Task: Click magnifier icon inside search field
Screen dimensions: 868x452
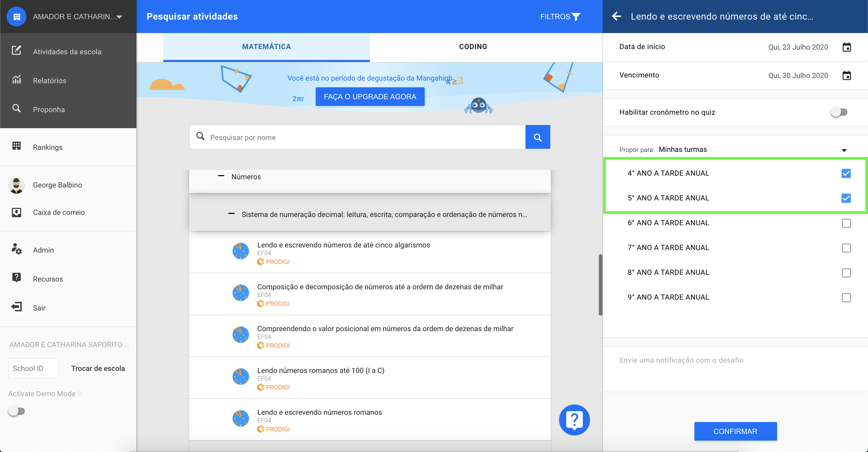Action: (x=200, y=136)
